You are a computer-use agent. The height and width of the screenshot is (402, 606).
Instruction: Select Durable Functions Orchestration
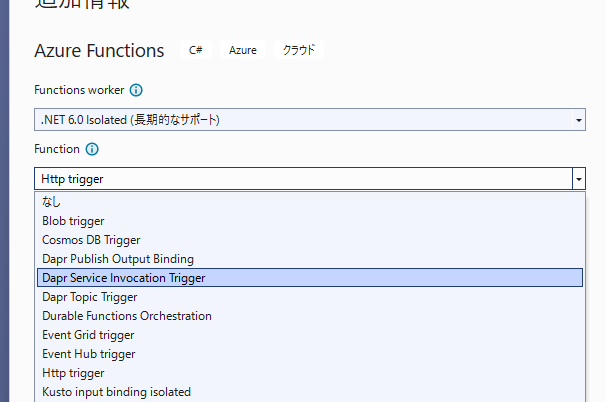tap(127, 316)
